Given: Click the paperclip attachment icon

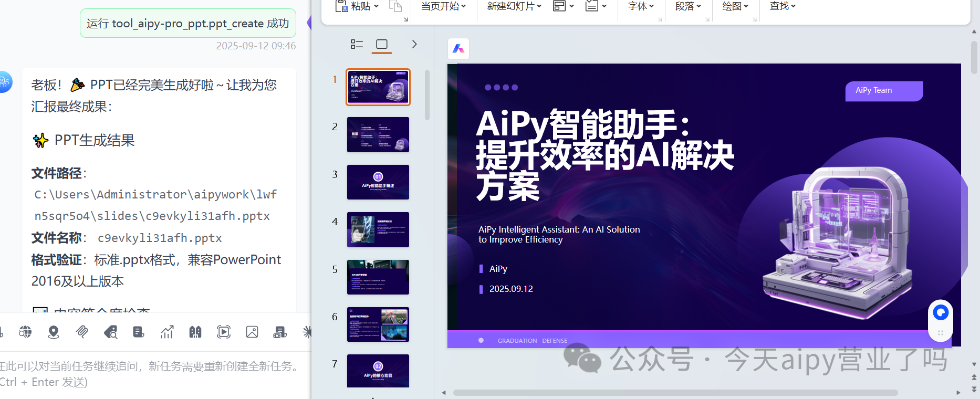Looking at the screenshot, I should (82, 332).
